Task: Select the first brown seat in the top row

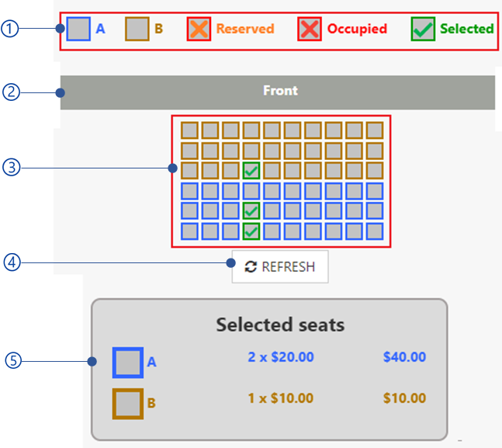Action: pyautogui.click(x=189, y=130)
